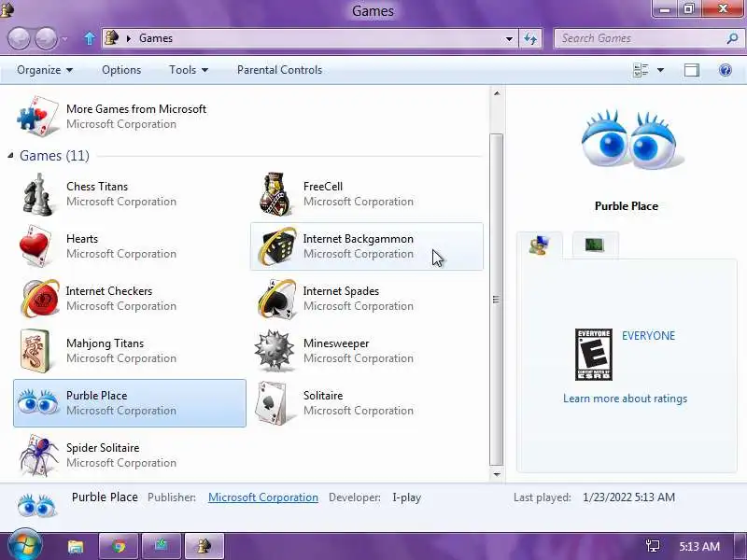Click the vertical scrollbar thumb

coord(497,300)
